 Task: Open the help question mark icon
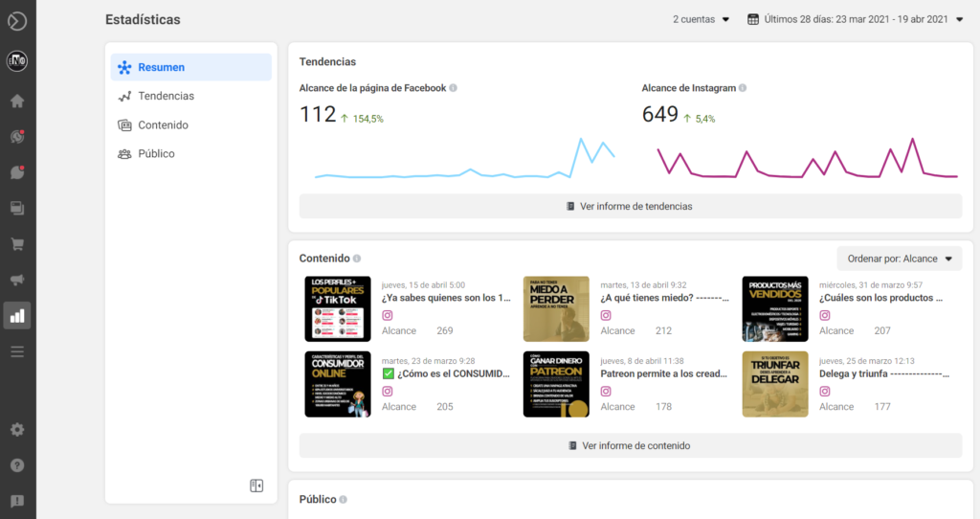coord(17,465)
